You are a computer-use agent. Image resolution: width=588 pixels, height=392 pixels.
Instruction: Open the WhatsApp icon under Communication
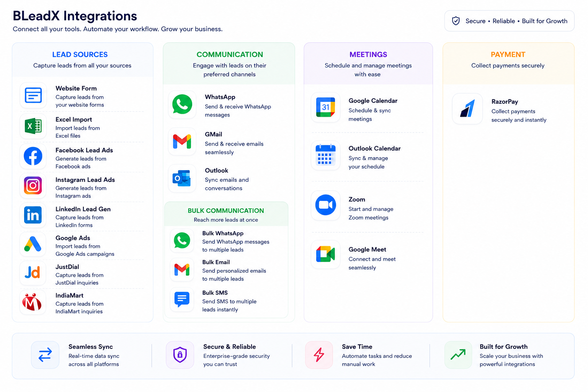(x=182, y=104)
